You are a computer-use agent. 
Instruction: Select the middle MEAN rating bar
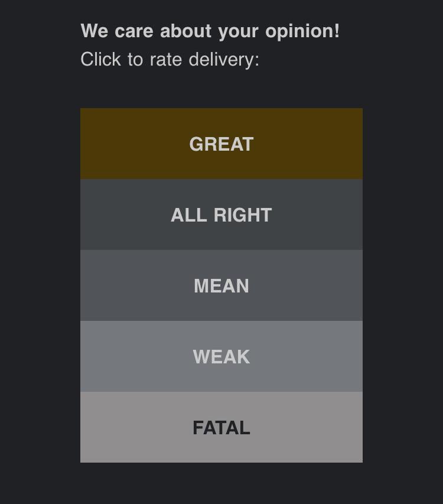pos(221,285)
